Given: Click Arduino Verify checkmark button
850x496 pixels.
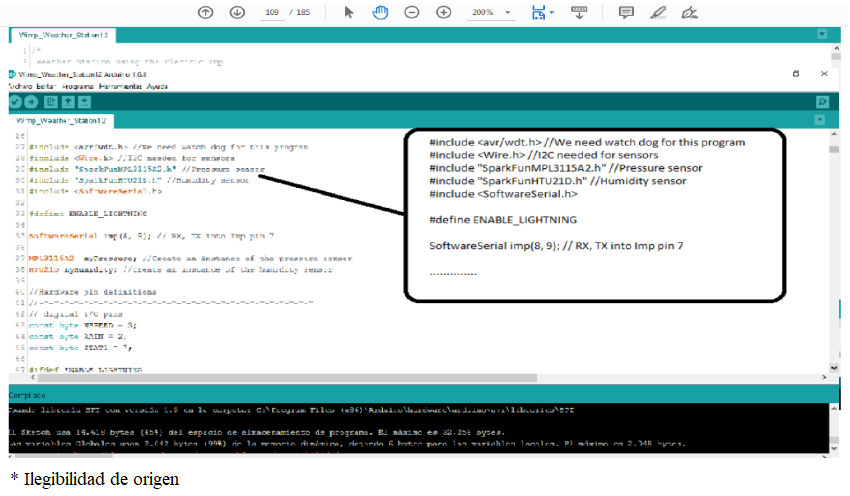Looking at the screenshot, I should pos(15,102).
